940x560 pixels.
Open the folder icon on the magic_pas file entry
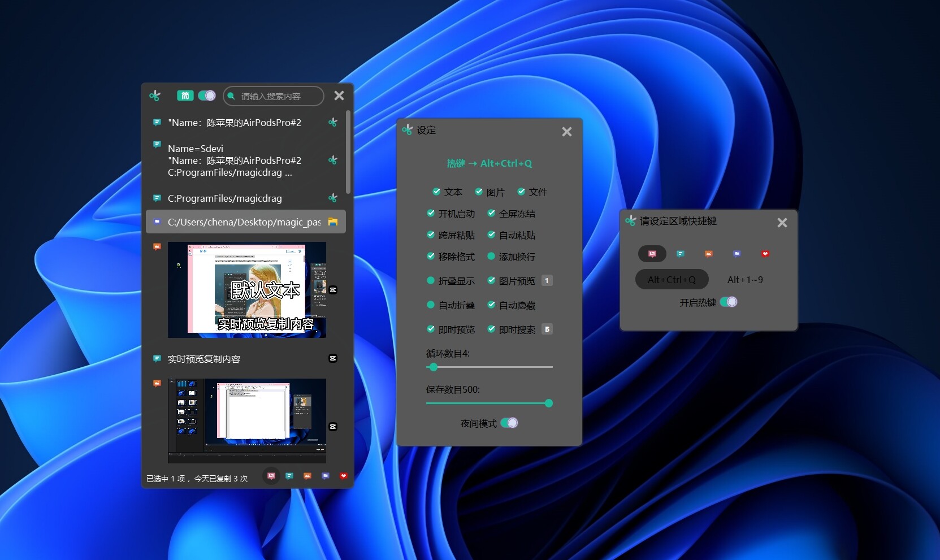[333, 223]
